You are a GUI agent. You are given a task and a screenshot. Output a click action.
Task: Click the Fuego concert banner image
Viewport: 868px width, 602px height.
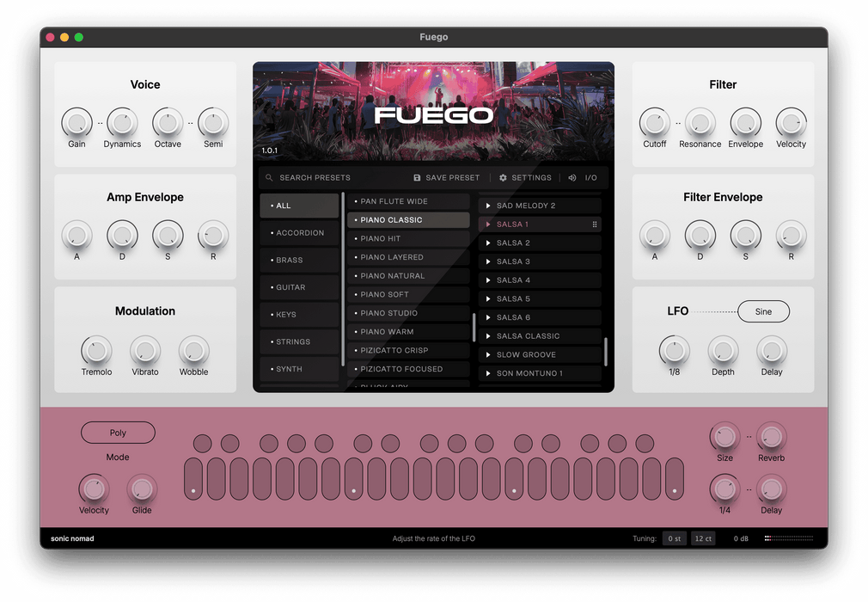click(433, 111)
